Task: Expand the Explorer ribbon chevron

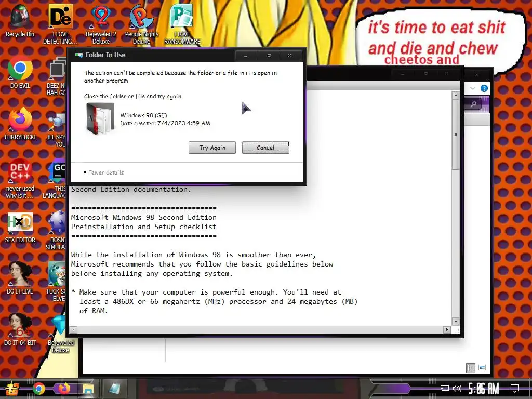Action: coord(473,88)
